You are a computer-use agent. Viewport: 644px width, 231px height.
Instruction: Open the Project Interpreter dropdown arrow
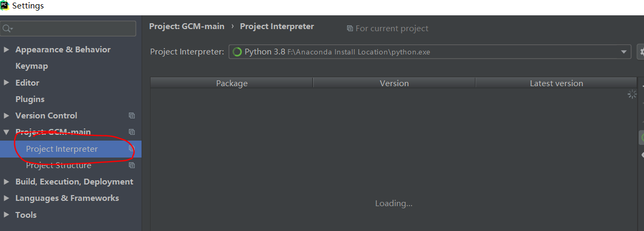point(623,52)
